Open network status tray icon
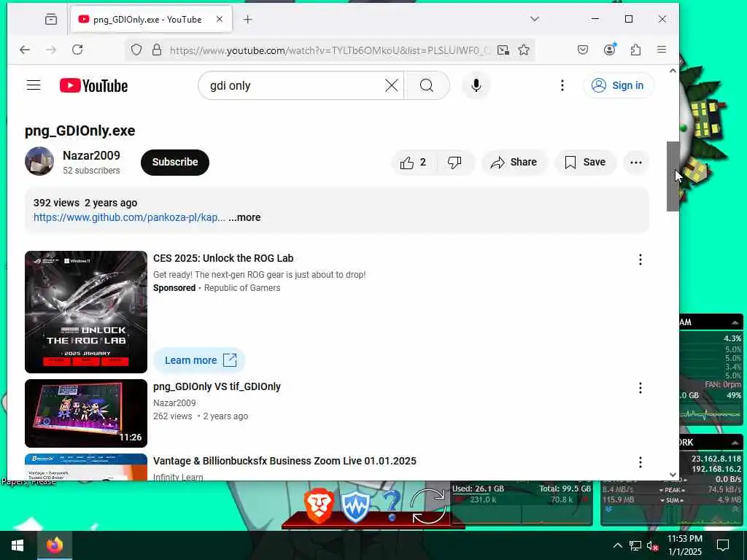This screenshot has height=560, width=747. [x=635, y=545]
